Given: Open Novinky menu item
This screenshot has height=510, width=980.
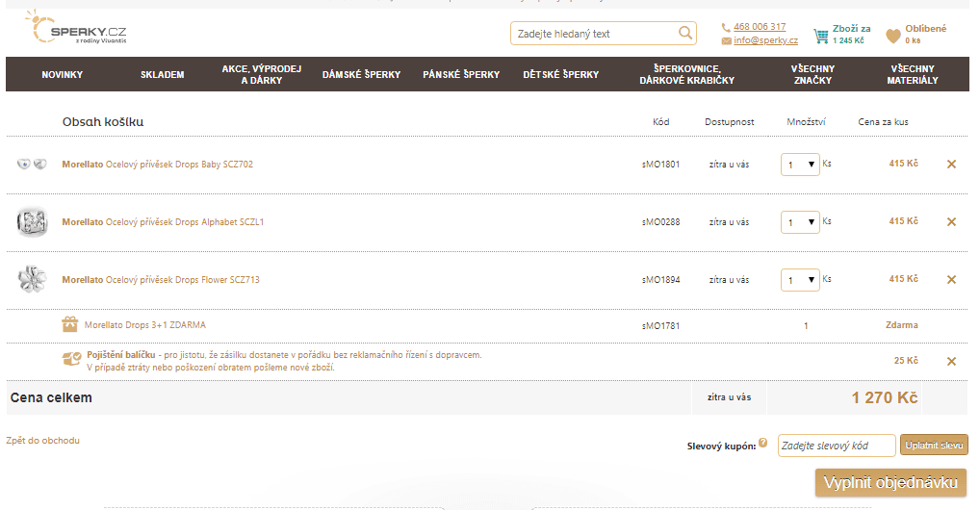Looking at the screenshot, I should tap(63, 74).
